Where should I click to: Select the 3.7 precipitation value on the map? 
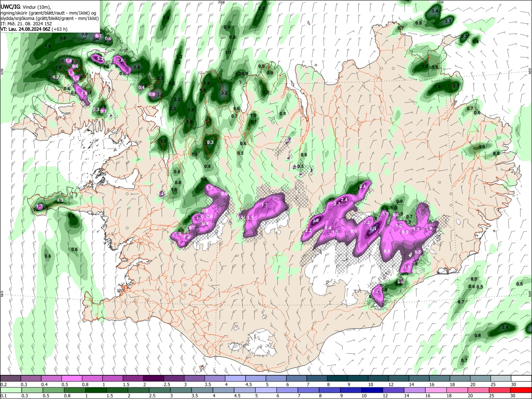pos(448,21)
